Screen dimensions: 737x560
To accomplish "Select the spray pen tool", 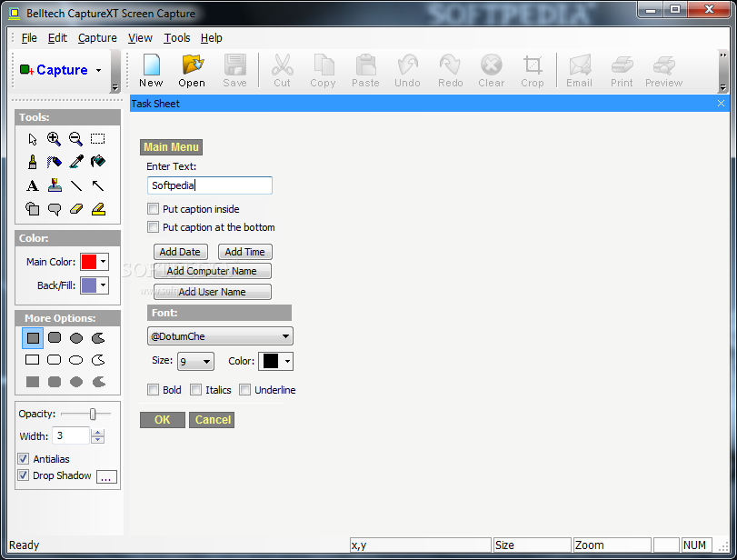I will 54,162.
